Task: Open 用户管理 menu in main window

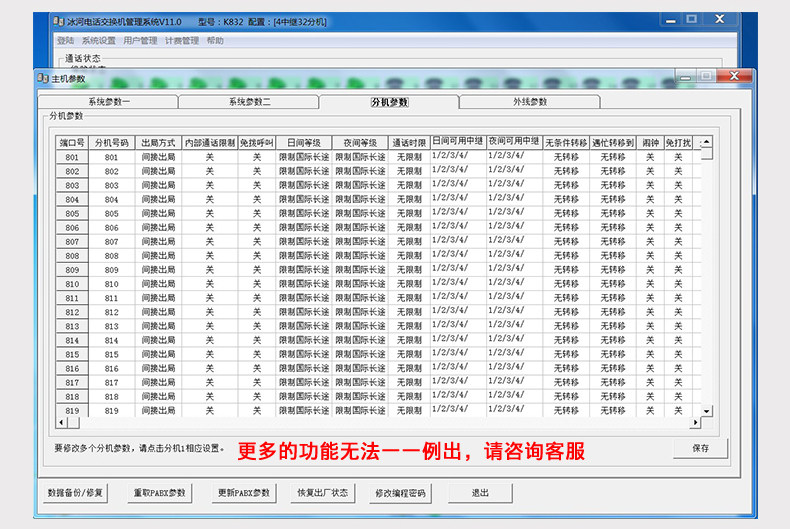Action: [x=140, y=41]
